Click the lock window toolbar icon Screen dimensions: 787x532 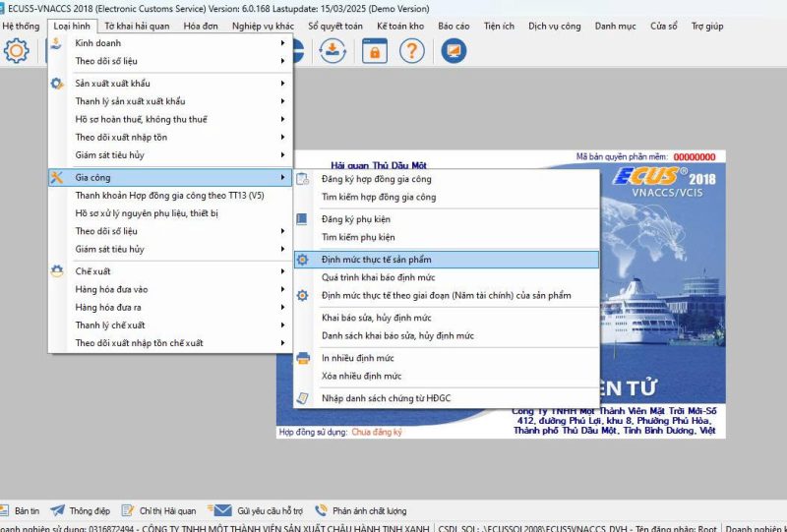[x=375, y=51]
